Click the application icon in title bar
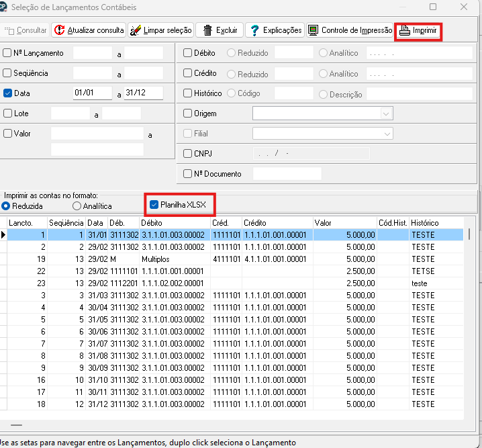 tap(3, 7)
